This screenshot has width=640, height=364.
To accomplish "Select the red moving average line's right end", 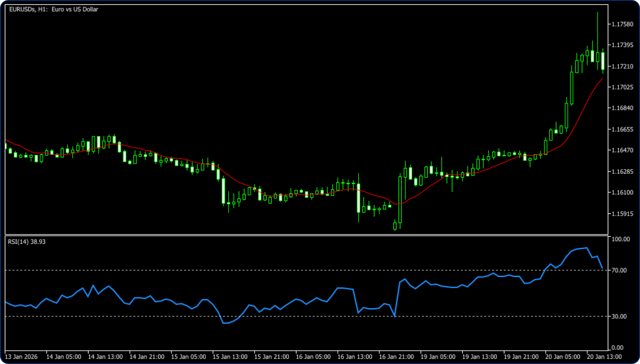I will (x=602, y=79).
